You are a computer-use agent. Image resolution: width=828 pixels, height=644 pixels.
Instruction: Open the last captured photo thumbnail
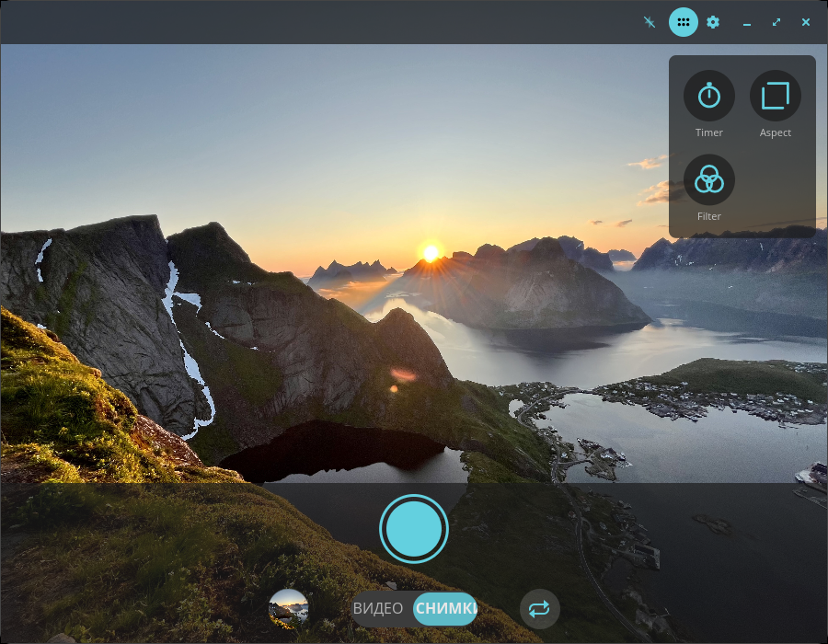point(288,609)
